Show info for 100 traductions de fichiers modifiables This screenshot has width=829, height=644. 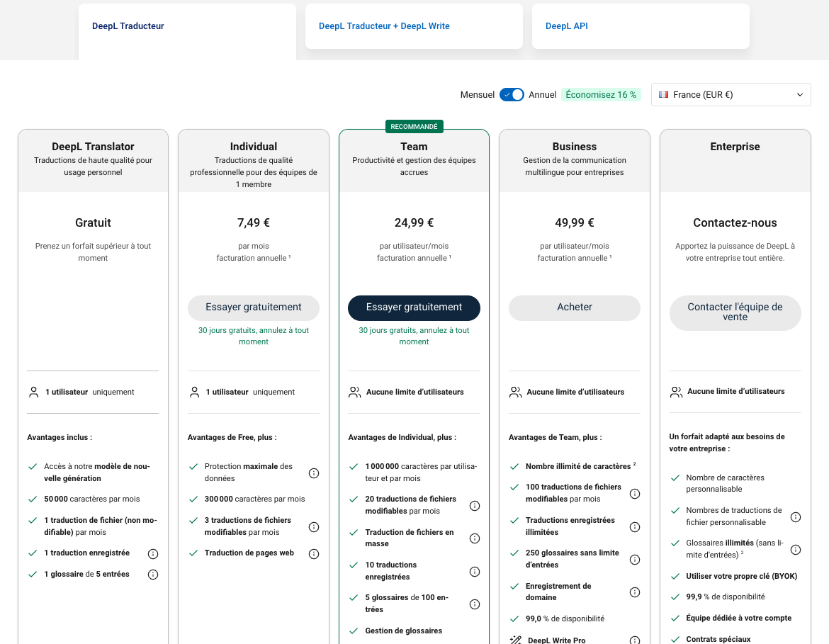tap(635, 493)
